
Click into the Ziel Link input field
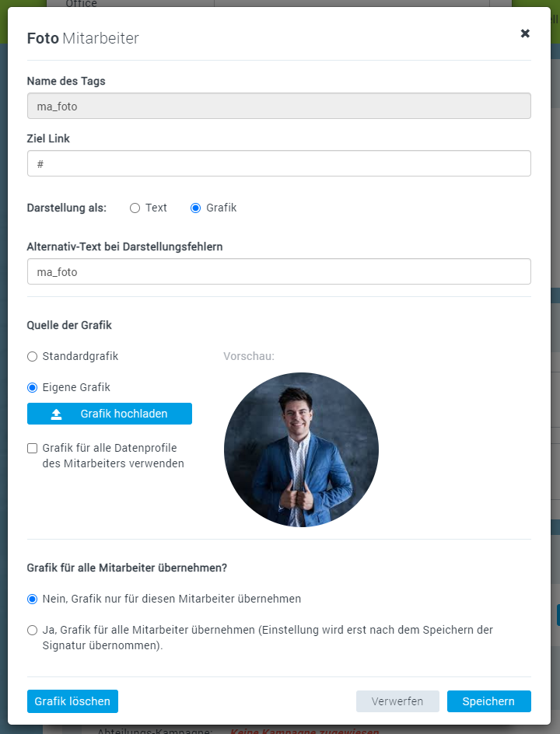click(x=278, y=164)
